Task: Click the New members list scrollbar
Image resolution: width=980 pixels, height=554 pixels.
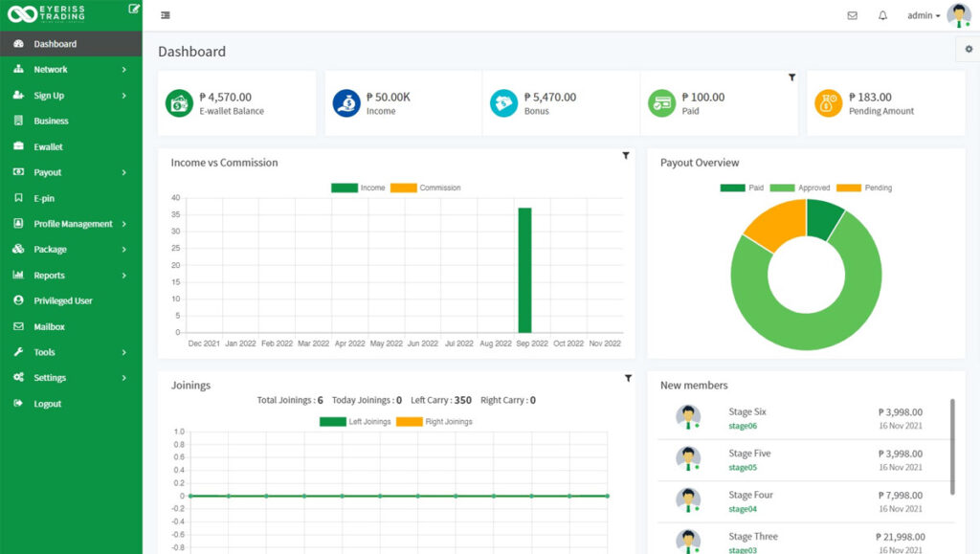Action: pyautogui.click(x=952, y=446)
